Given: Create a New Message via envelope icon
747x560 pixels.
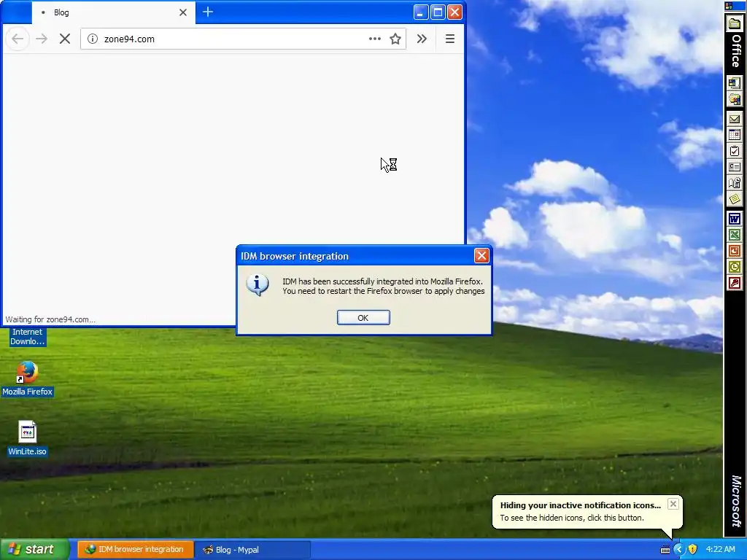Looking at the screenshot, I should point(735,119).
